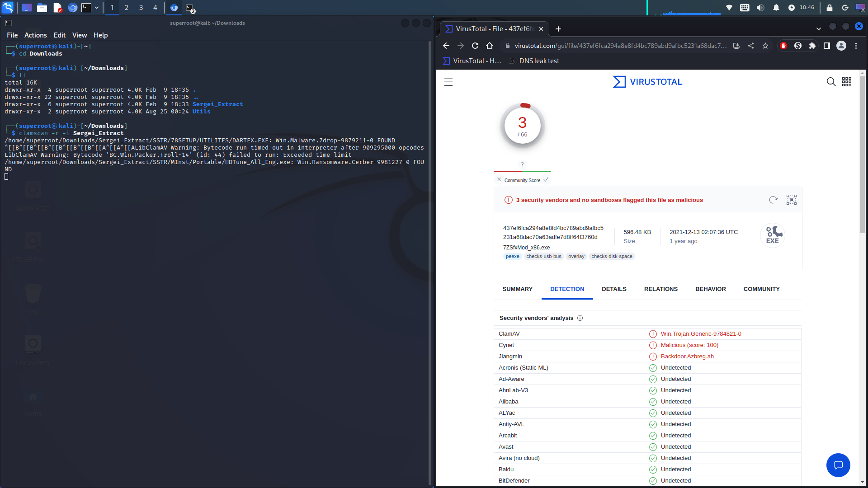Click the browser address bar URL
This screenshot has height=488, width=868.
(619, 46)
